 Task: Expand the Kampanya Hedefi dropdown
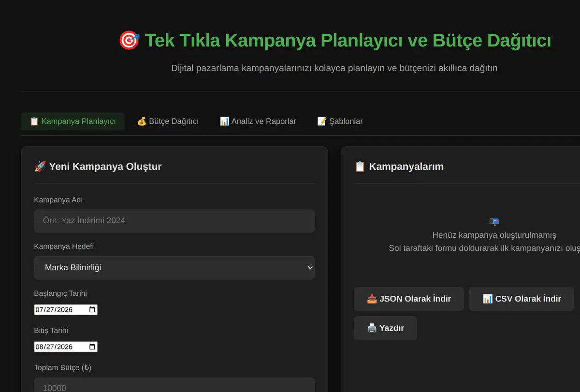coord(174,268)
